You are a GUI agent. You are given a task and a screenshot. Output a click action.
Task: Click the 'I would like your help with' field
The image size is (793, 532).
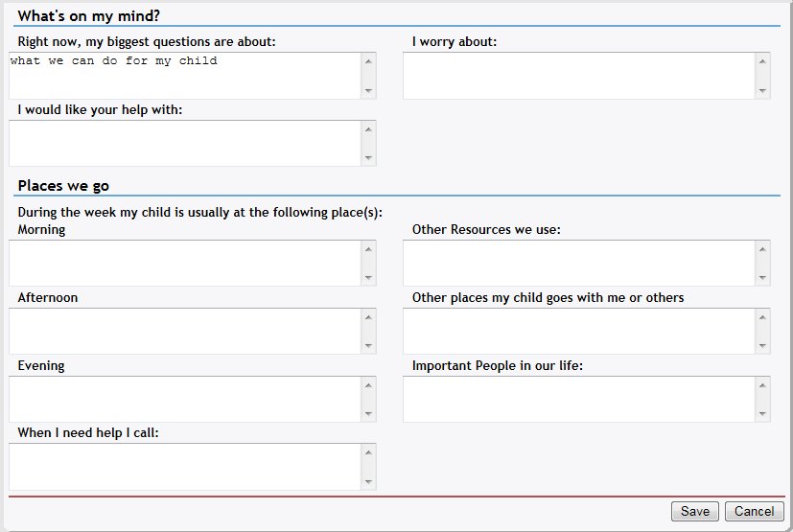point(184,143)
